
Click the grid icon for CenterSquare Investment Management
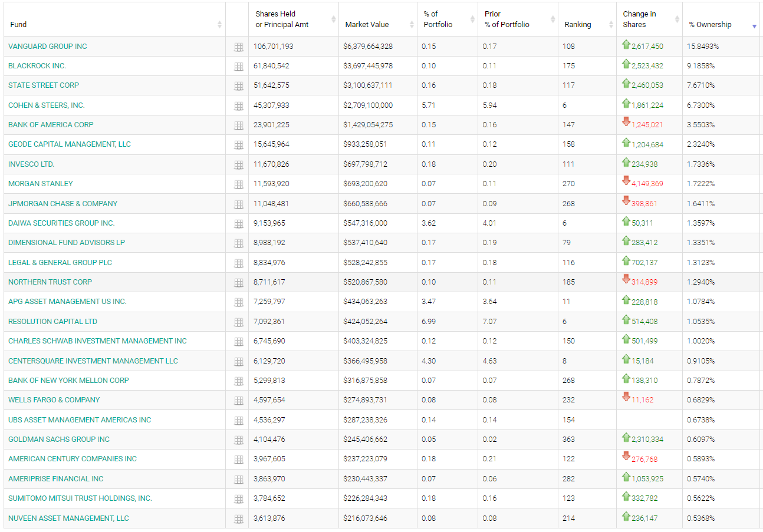[239, 362]
